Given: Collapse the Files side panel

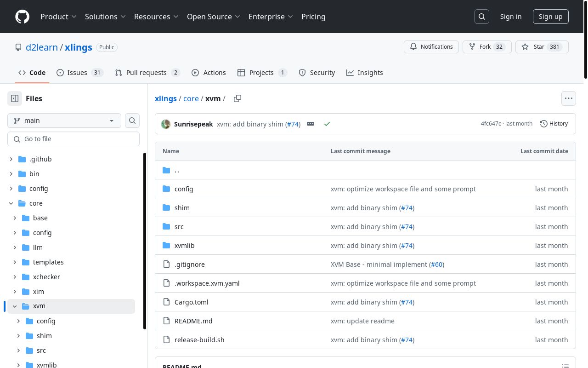Looking at the screenshot, I should tap(15, 98).
